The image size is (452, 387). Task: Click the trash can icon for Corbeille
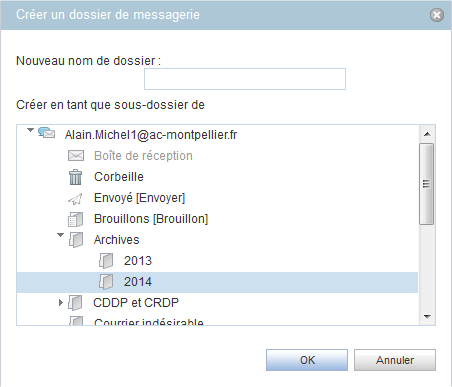(x=76, y=177)
